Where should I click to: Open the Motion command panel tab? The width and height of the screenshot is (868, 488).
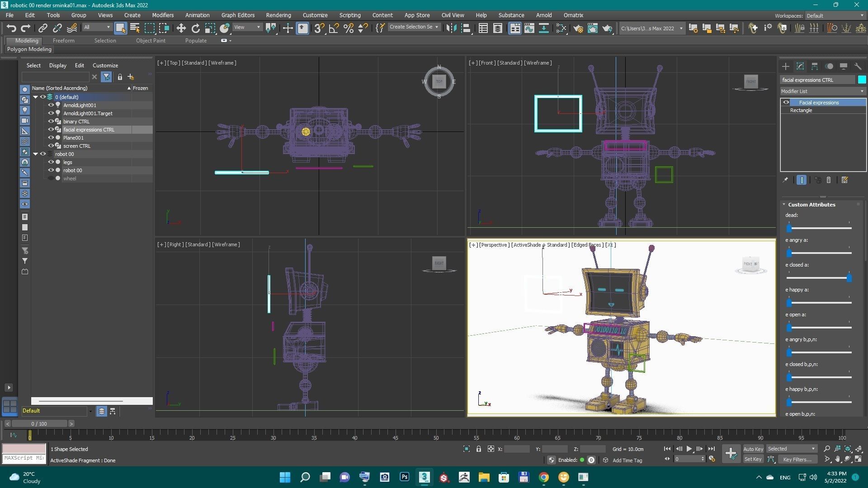[x=829, y=66]
